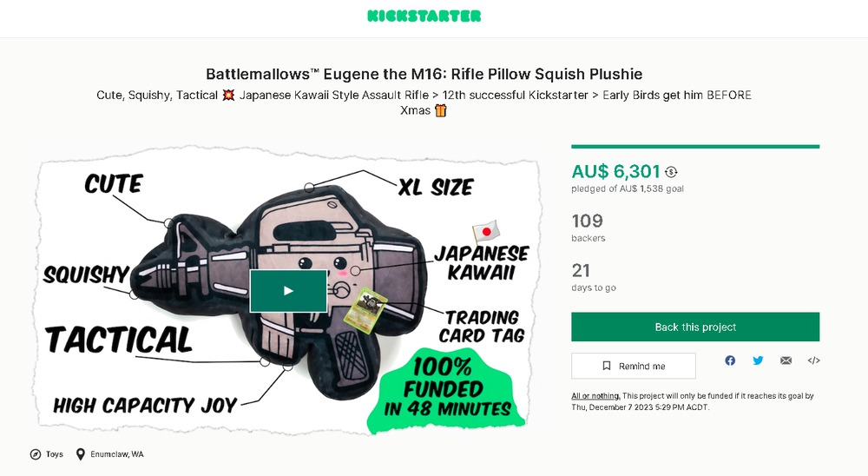Share project via email envelope icon
This screenshot has height=476, width=868.
pyautogui.click(x=786, y=360)
